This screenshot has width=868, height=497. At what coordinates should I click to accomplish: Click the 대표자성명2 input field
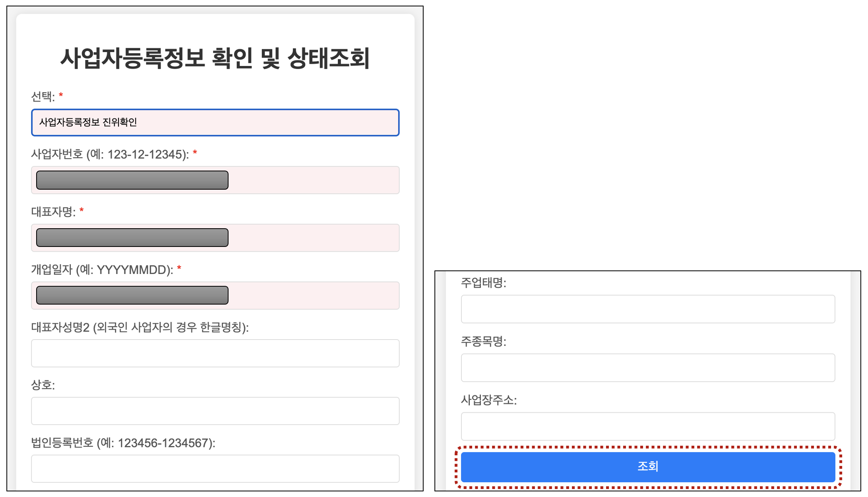pyautogui.click(x=215, y=353)
